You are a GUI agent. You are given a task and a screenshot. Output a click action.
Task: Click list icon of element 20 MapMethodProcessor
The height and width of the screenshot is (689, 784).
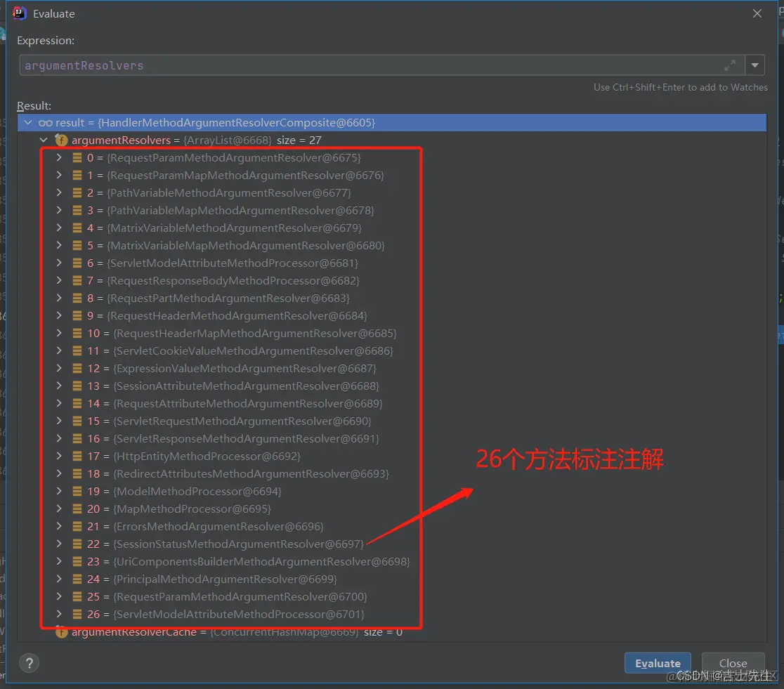pyautogui.click(x=77, y=508)
